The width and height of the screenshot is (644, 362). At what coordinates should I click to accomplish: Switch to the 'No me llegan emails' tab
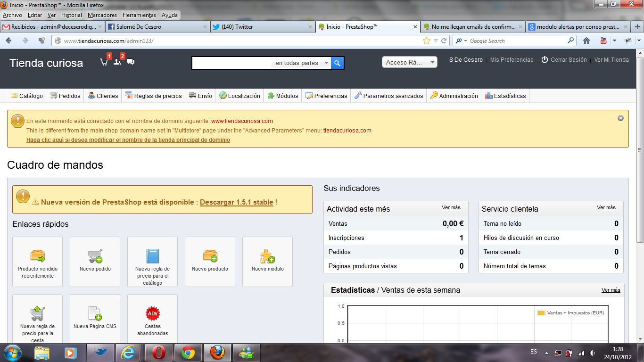473,27
